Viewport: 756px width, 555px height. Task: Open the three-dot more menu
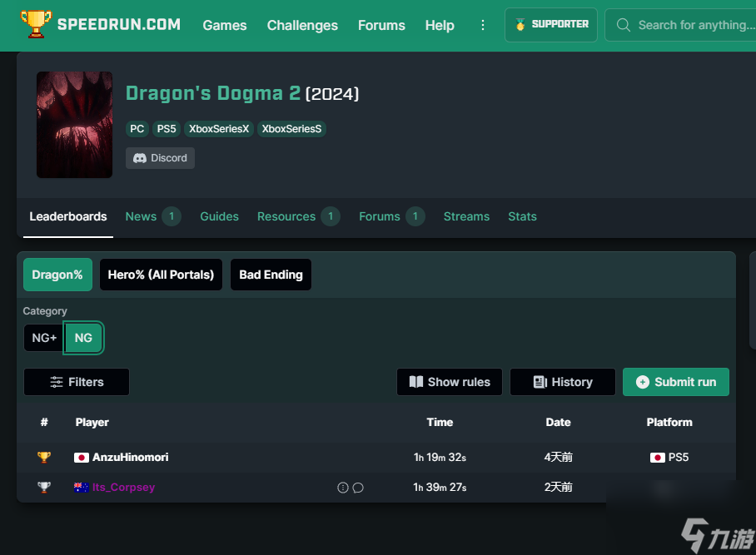(483, 25)
